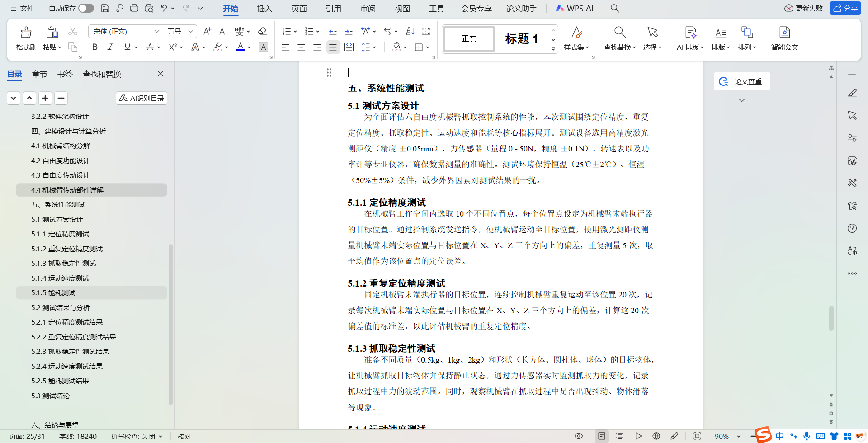
Task: Click the play slideshow icon in status bar
Action: (638, 436)
